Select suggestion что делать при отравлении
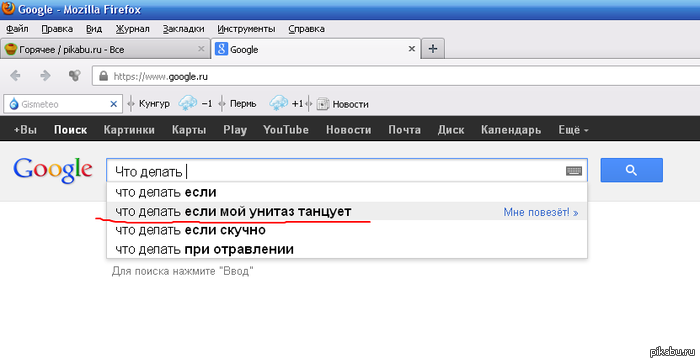The image size is (700, 363). tap(347, 249)
